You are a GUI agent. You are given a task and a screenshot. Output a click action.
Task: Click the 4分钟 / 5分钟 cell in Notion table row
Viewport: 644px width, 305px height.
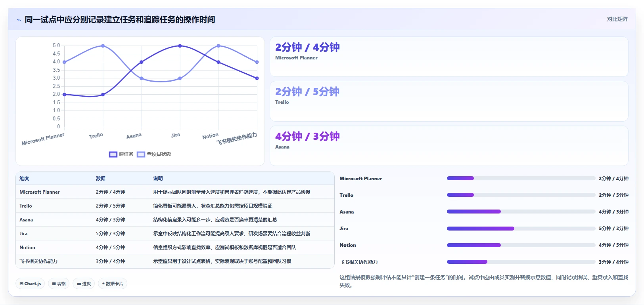tap(110, 248)
